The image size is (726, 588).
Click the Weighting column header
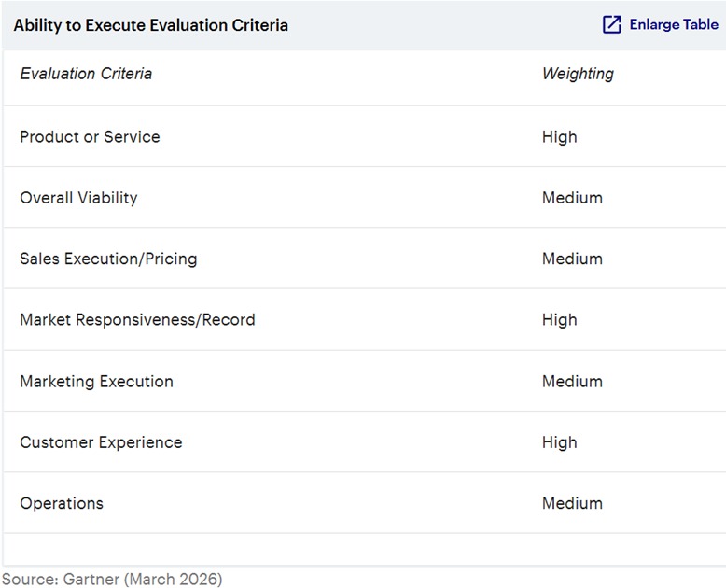[578, 74]
